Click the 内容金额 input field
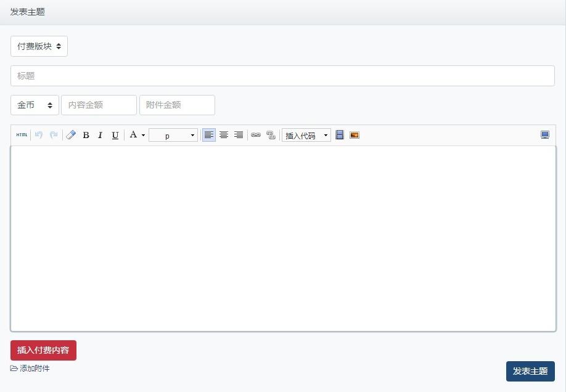The width and height of the screenshot is (566, 392). [99, 105]
